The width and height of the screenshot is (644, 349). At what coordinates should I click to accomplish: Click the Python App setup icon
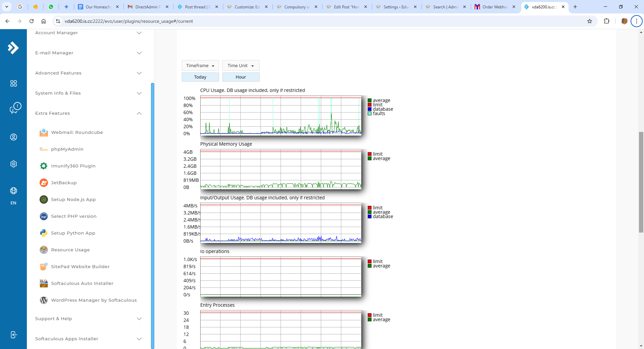tap(44, 233)
